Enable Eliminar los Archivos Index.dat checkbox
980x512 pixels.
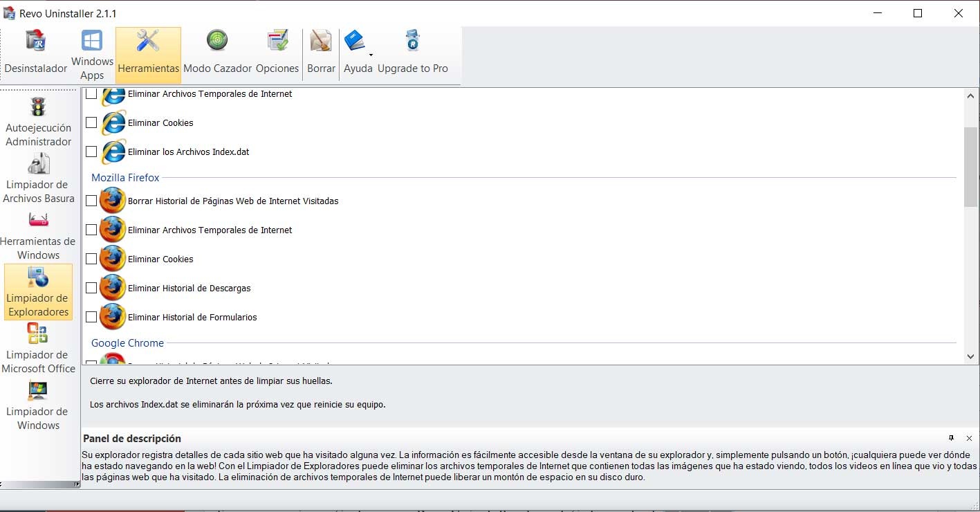(x=91, y=152)
